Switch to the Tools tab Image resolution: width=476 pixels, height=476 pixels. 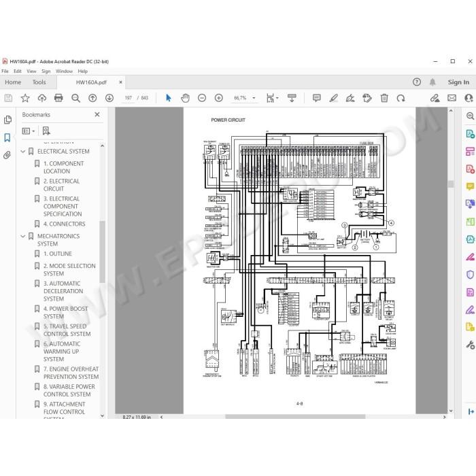(39, 82)
